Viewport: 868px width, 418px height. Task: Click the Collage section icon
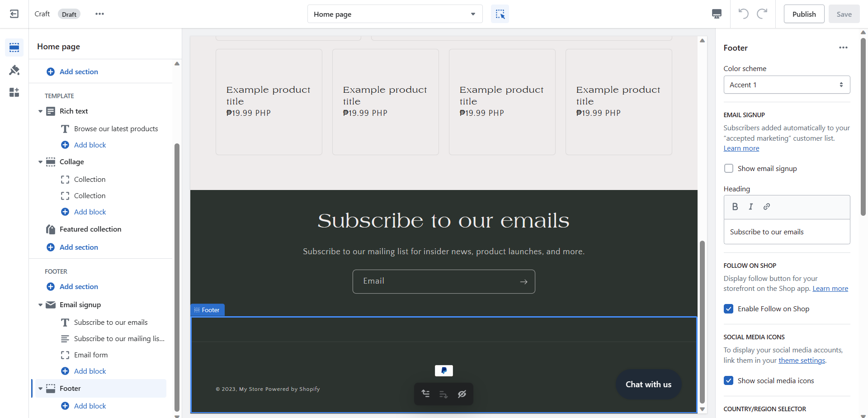(x=51, y=162)
